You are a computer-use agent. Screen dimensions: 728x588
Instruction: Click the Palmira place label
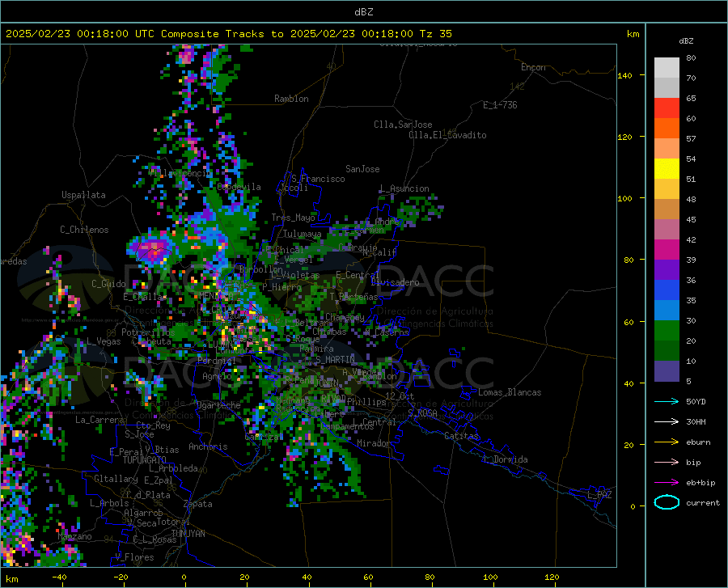click(316, 349)
